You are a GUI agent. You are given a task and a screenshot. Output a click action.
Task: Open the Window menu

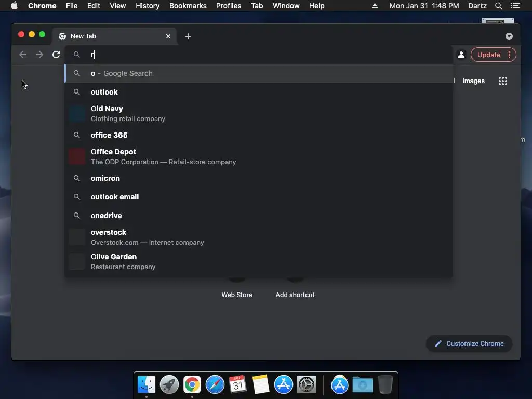tap(286, 6)
